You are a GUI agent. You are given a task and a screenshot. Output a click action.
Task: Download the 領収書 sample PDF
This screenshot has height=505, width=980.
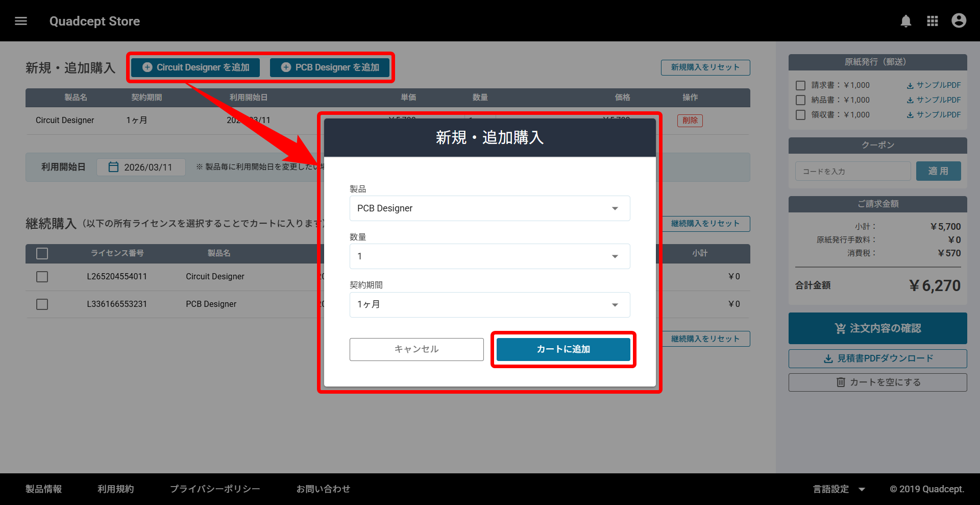pos(934,115)
